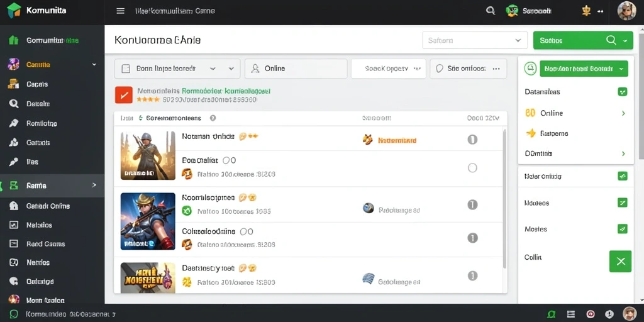Open Cahadi Online sidebar icon

(14, 206)
